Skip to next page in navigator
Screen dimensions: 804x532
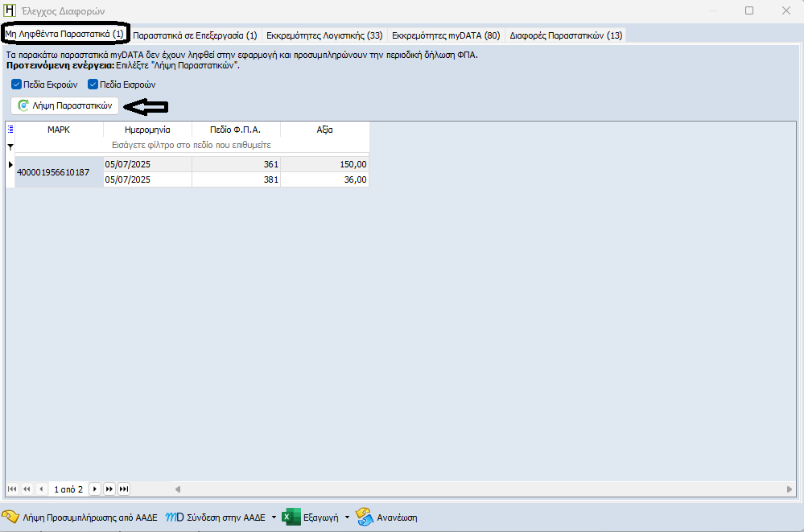pyautogui.click(x=109, y=489)
